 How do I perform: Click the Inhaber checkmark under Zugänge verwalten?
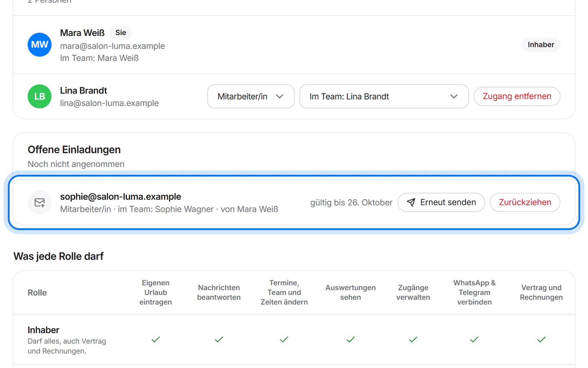(x=413, y=340)
